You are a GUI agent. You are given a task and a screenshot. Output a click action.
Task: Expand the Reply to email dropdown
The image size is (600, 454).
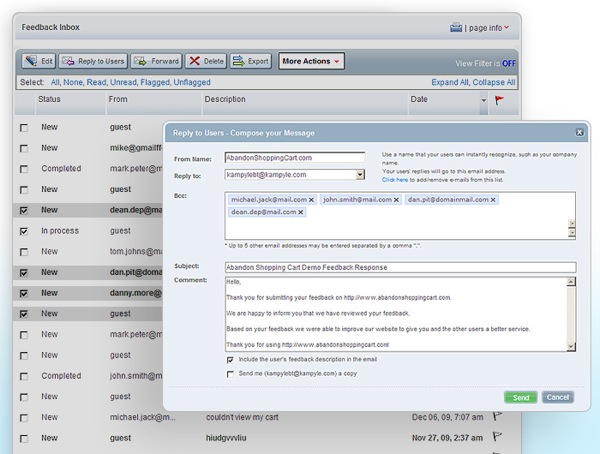[360, 174]
